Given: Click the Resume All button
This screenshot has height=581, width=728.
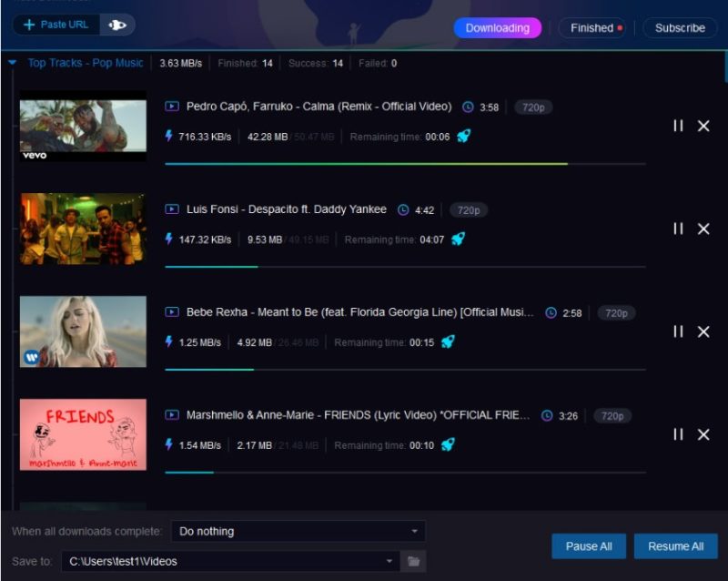Looking at the screenshot, I should [675, 546].
